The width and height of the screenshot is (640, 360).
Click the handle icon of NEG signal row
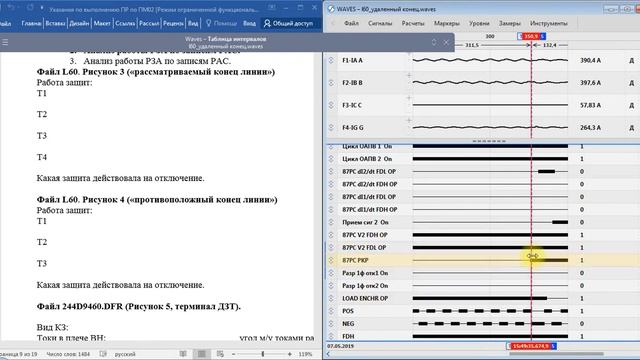331,324
